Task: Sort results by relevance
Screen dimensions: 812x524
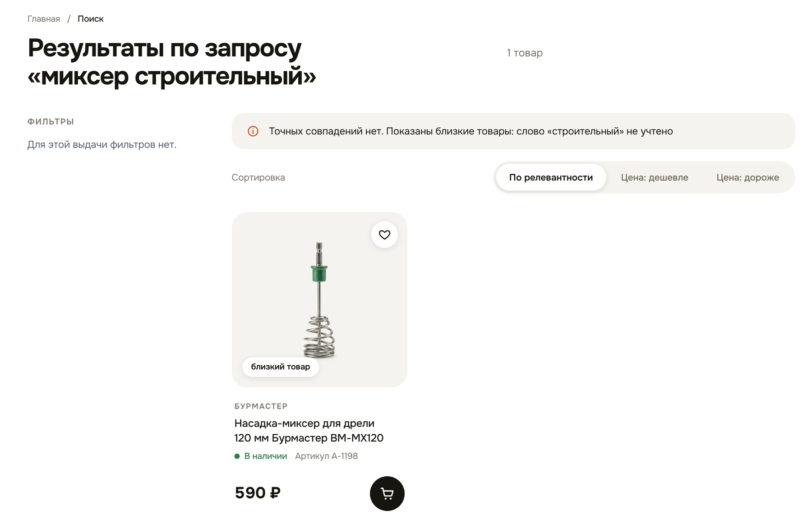Action: pos(551,177)
